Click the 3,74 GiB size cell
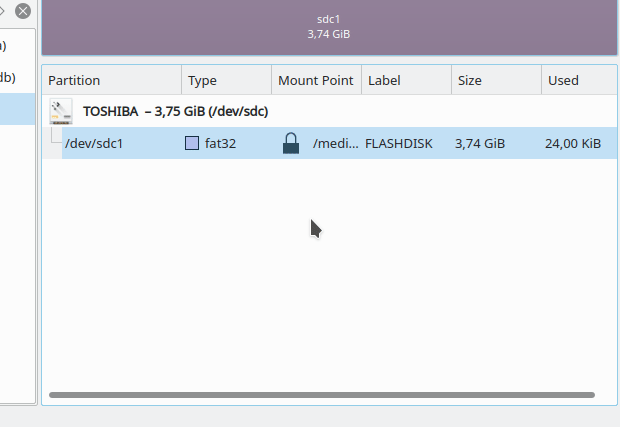620x427 pixels. [x=480, y=144]
